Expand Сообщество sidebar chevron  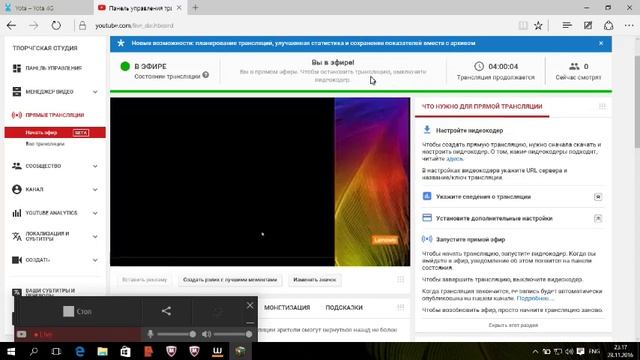tap(95, 166)
